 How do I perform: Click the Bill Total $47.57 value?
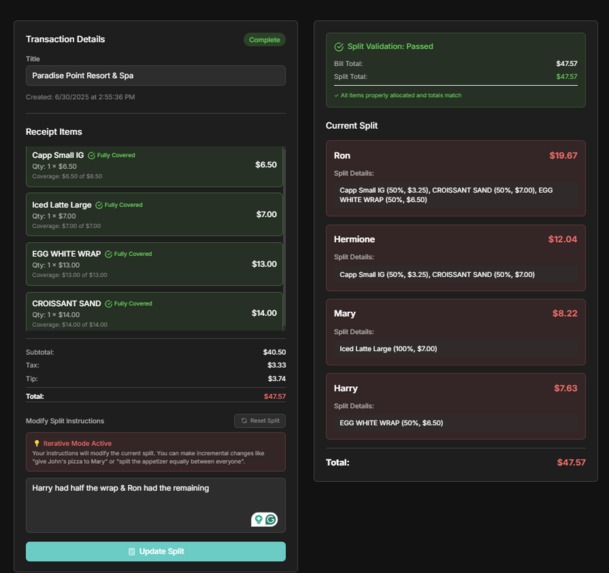[566, 63]
